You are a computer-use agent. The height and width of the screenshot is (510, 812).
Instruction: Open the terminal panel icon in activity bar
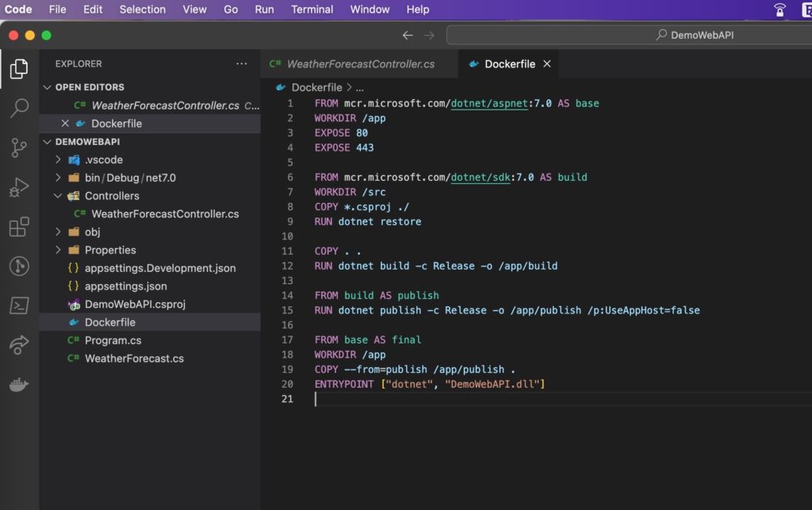[x=19, y=305]
